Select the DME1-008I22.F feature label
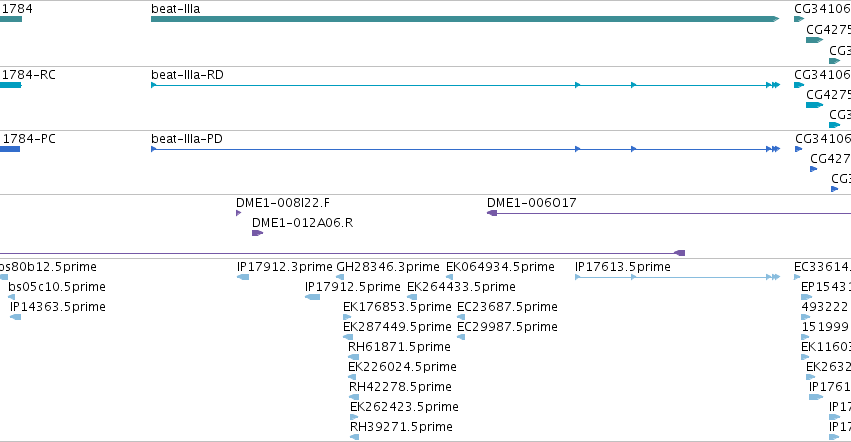 [283, 203]
